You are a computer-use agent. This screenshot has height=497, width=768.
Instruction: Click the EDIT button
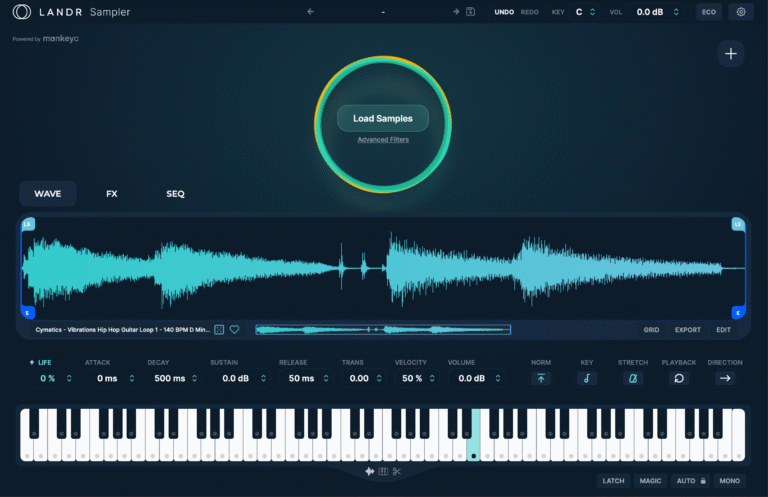pos(723,330)
